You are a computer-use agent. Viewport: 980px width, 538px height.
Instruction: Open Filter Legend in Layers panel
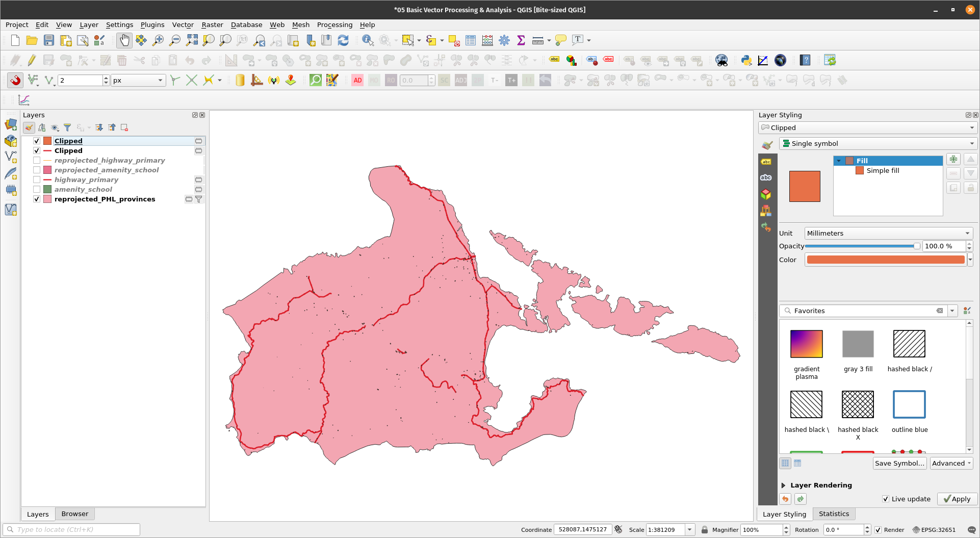[x=67, y=127]
